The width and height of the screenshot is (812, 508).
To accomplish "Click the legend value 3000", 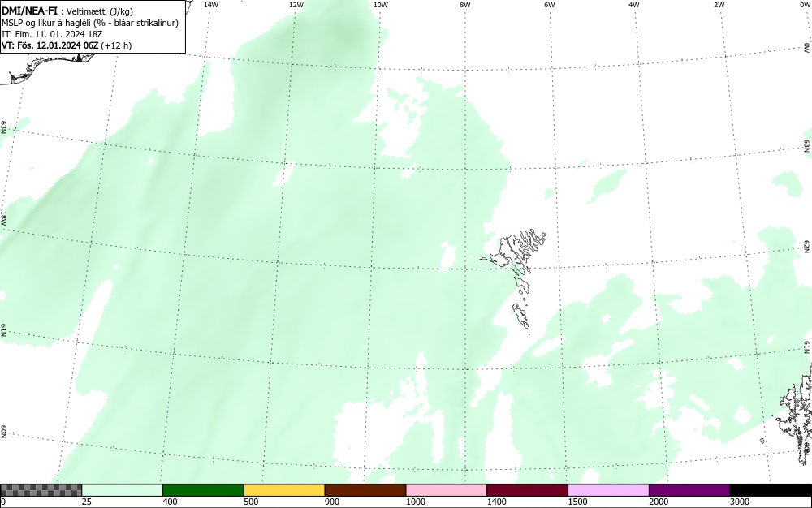I will pos(740,502).
